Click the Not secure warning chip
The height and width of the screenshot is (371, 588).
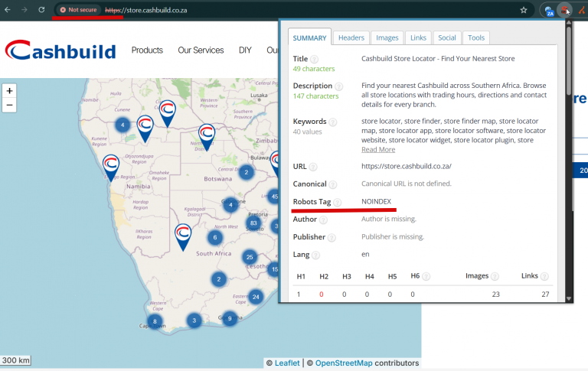click(78, 10)
